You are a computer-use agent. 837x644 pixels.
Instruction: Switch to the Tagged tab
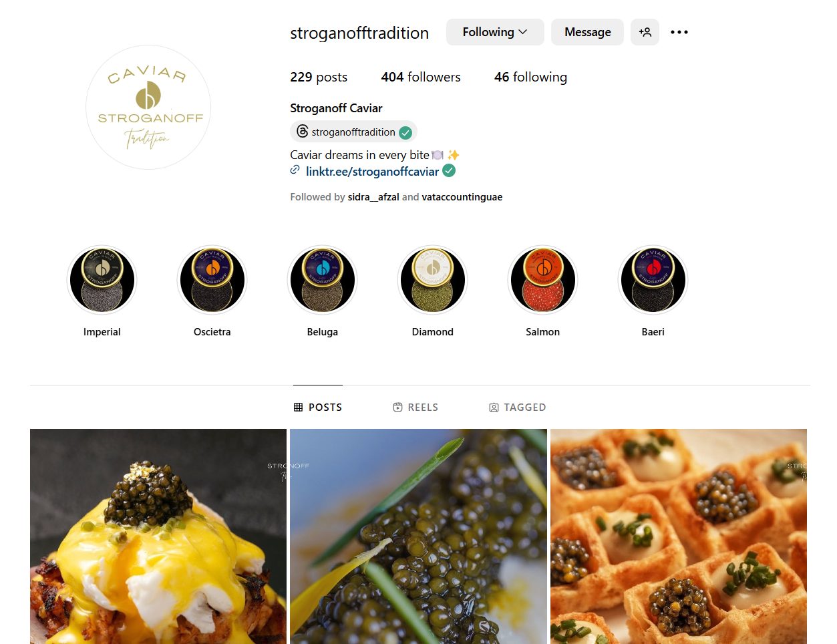point(518,407)
